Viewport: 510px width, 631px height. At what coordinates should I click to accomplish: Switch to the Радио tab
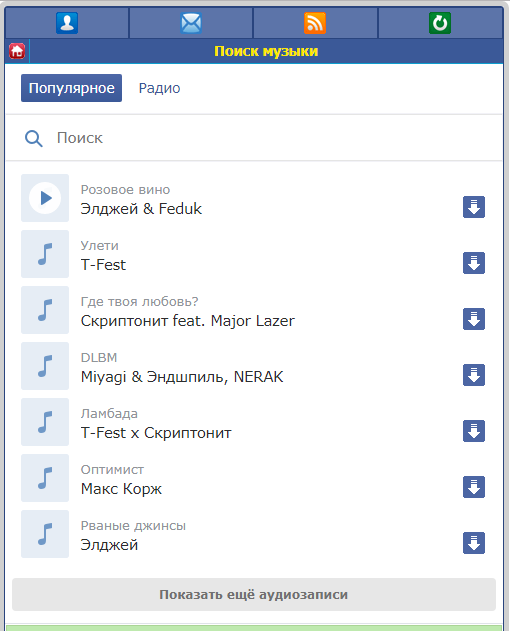(x=159, y=88)
